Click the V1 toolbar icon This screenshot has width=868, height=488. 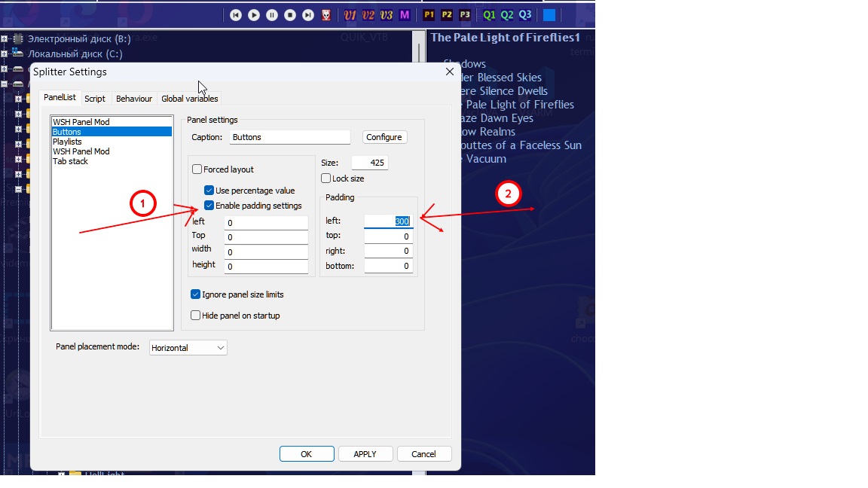tap(350, 15)
